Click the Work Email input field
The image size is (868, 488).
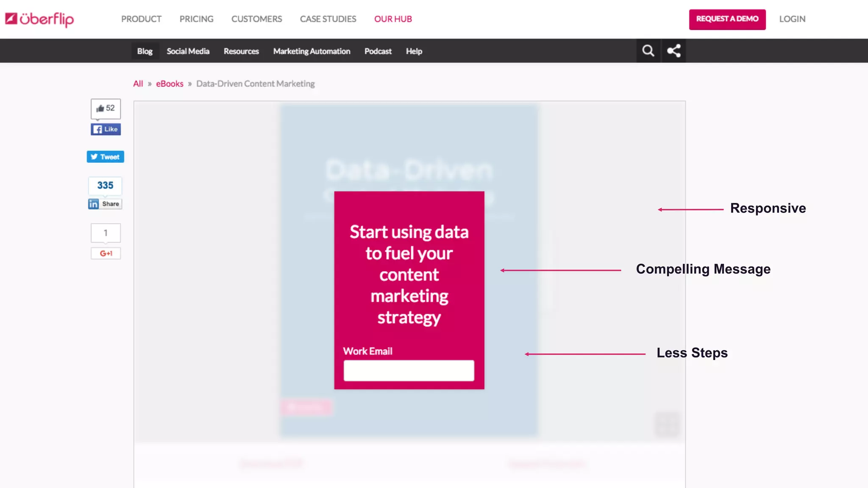coord(409,371)
